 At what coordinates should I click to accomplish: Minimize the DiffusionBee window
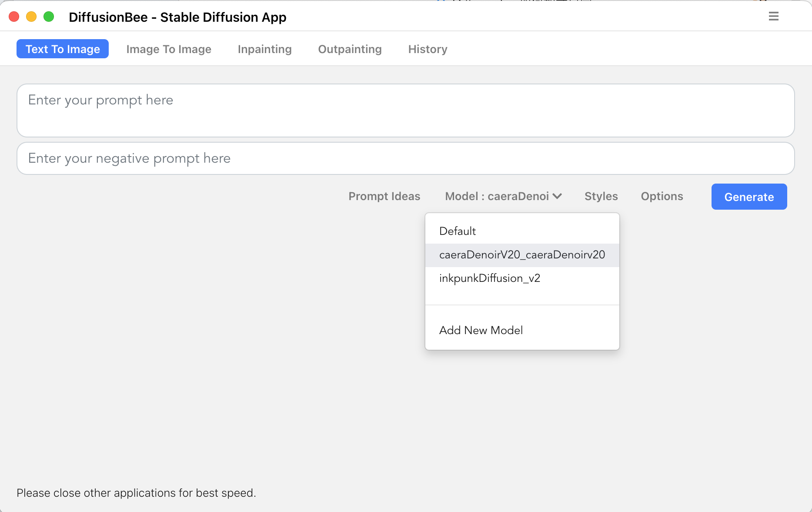(31, 17)
